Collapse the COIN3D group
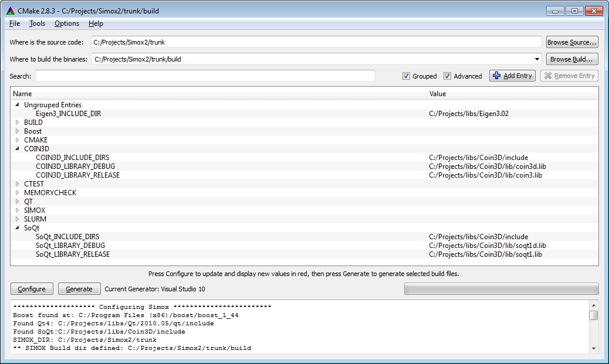The width and height of the screenshot is (609, 364). [x=17, y=149]
